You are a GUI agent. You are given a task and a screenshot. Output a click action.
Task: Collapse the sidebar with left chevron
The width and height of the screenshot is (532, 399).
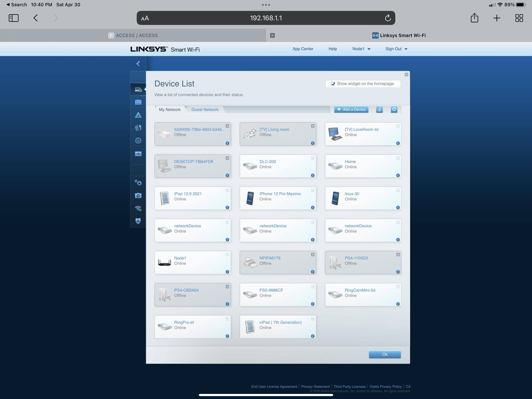(138, 64)
